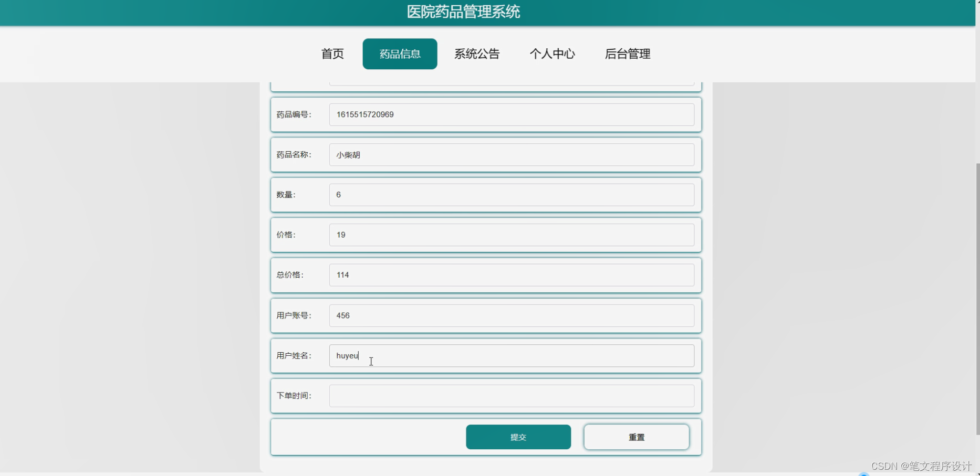This screenshot has height=476, width=980.
Task: Go to 个人中心 page
Action: pyautogui.click(x=552, y=54)
